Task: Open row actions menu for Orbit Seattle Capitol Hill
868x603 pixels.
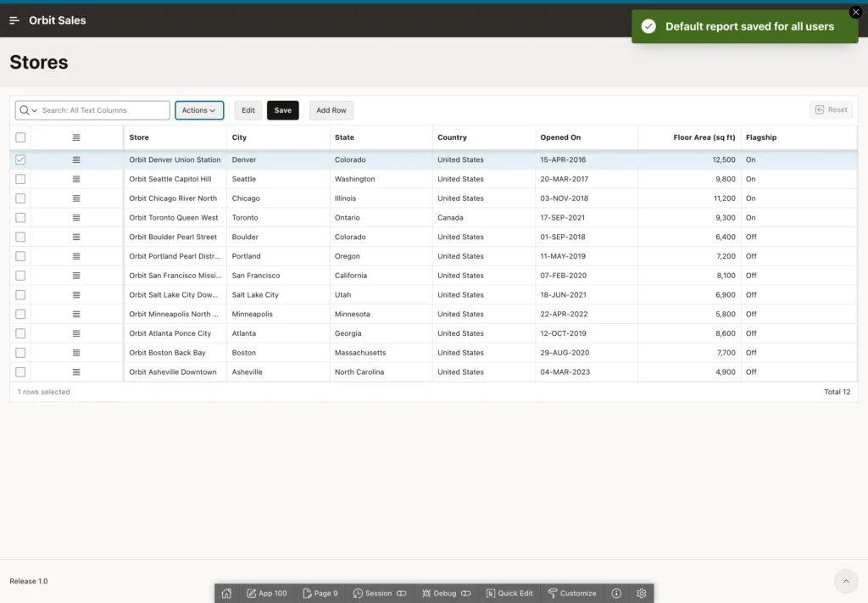Action: [76, 179]
